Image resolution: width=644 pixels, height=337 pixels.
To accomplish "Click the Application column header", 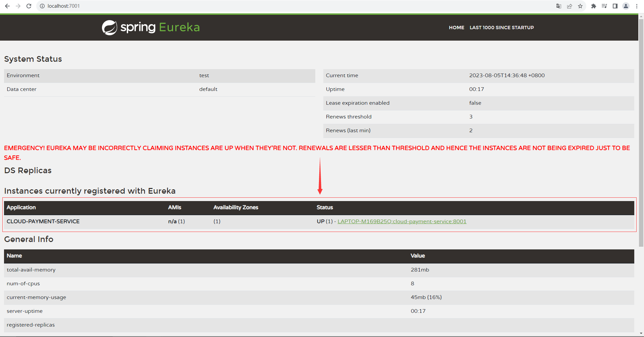I will tap(21, 207).
